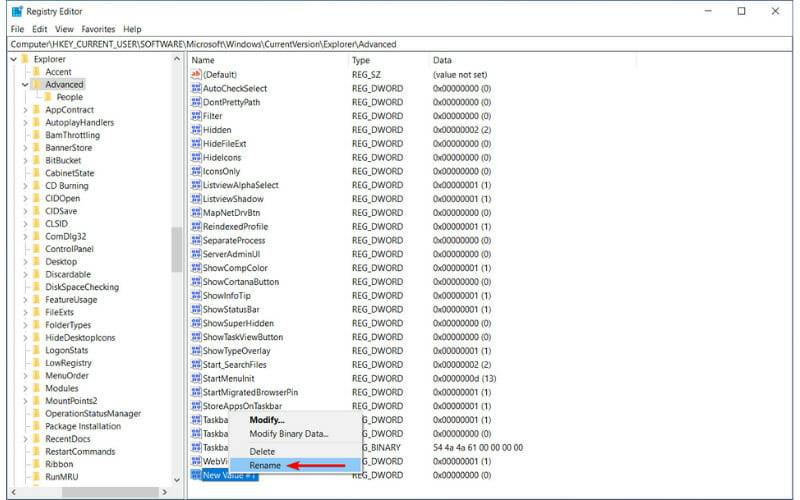Expand the AppContract key
Viewport: 800px width, 500px height.
click(x=25, y=110)
